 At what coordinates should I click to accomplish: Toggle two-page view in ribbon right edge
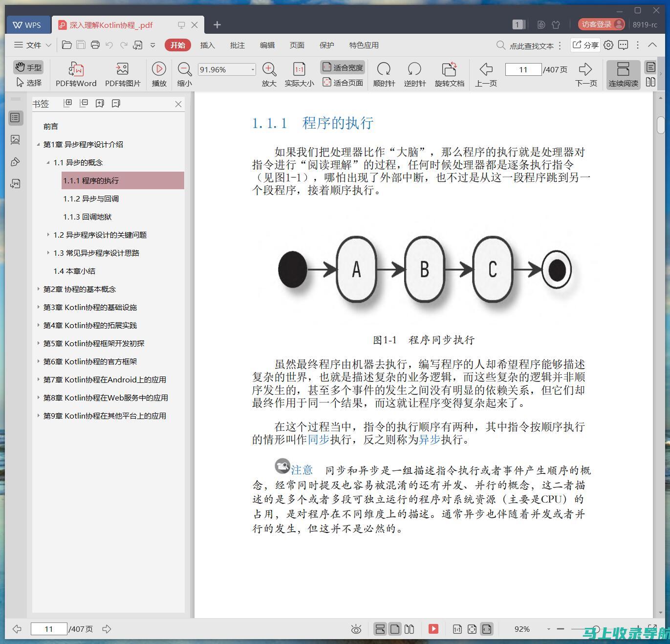coord(650,82)
